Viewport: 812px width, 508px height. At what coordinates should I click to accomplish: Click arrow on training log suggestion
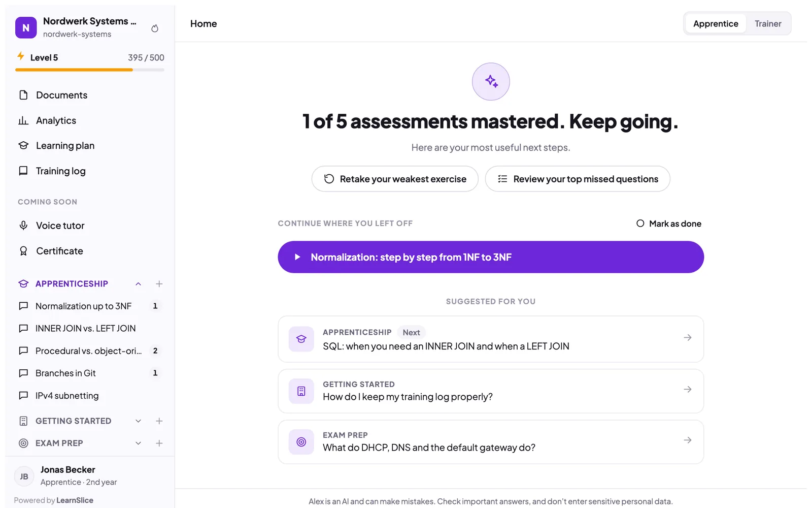pyautogui.click(x=688, y=390)
